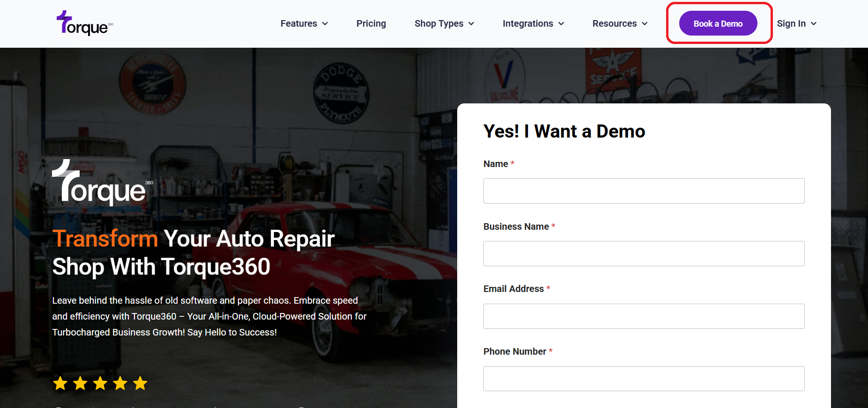Image resolution: width=868 pixels, height=408 pixels.
Task: Click the first gold rating star
Action: 60,383
